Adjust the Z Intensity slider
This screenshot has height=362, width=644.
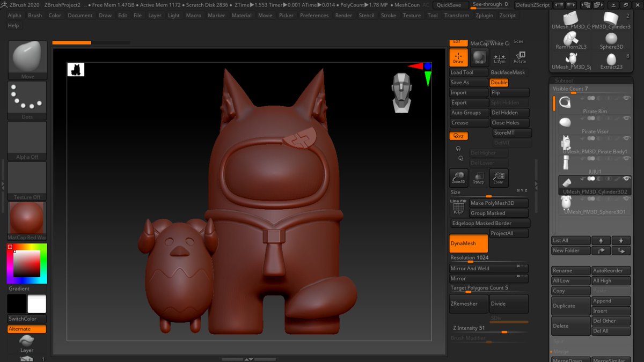click(x=489, y=329)
